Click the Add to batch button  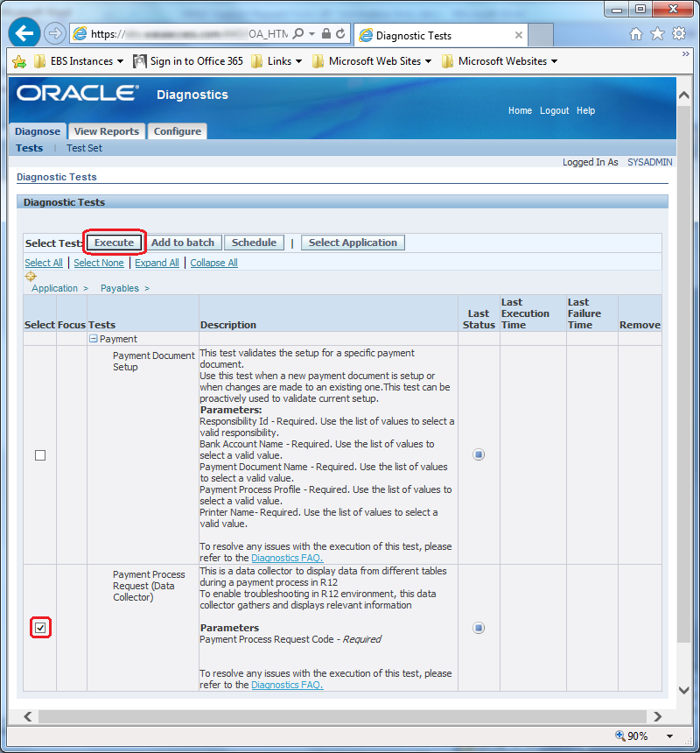(x=183, y=243)
